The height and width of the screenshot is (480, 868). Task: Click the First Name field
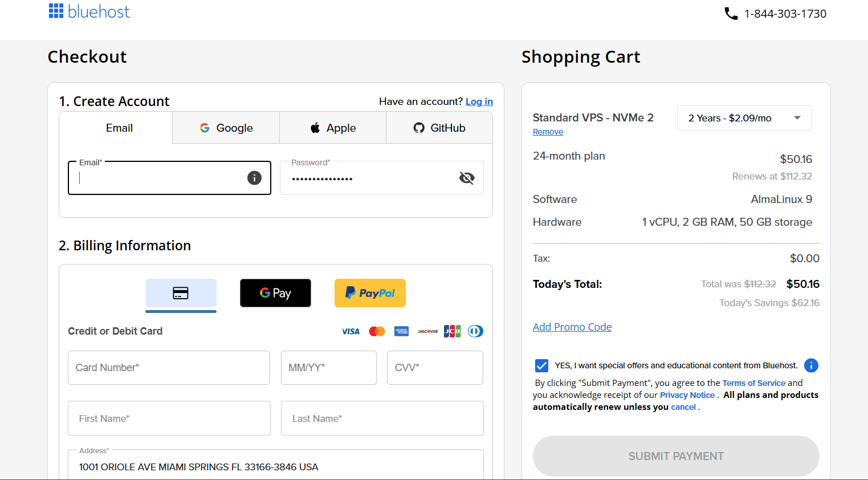(169, 418)
